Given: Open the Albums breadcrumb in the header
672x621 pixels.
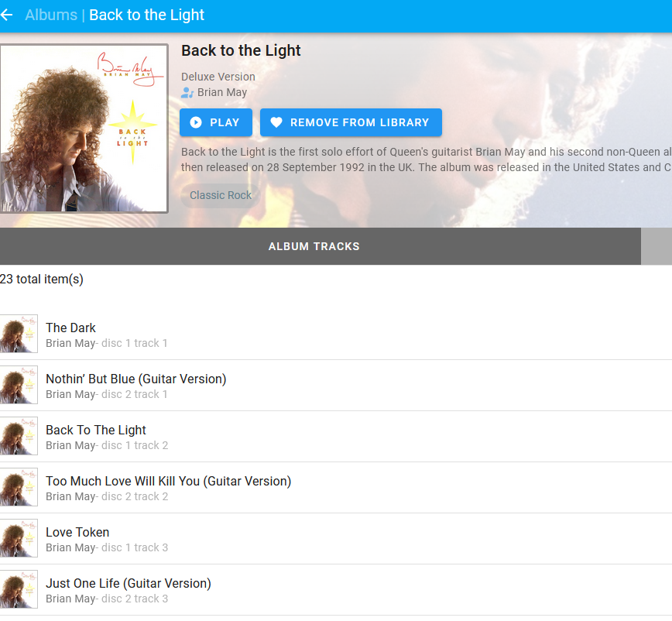Looking at the screenshot, I should 50,15.
